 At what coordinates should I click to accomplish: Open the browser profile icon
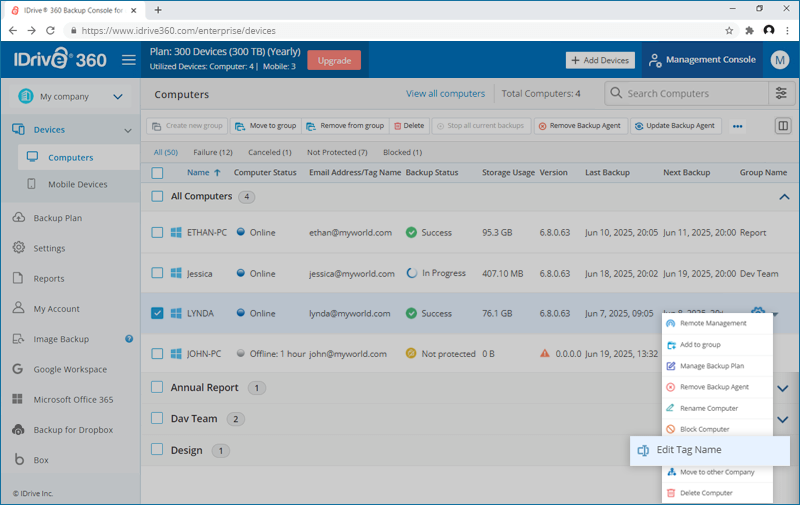[x=769, y=31]
